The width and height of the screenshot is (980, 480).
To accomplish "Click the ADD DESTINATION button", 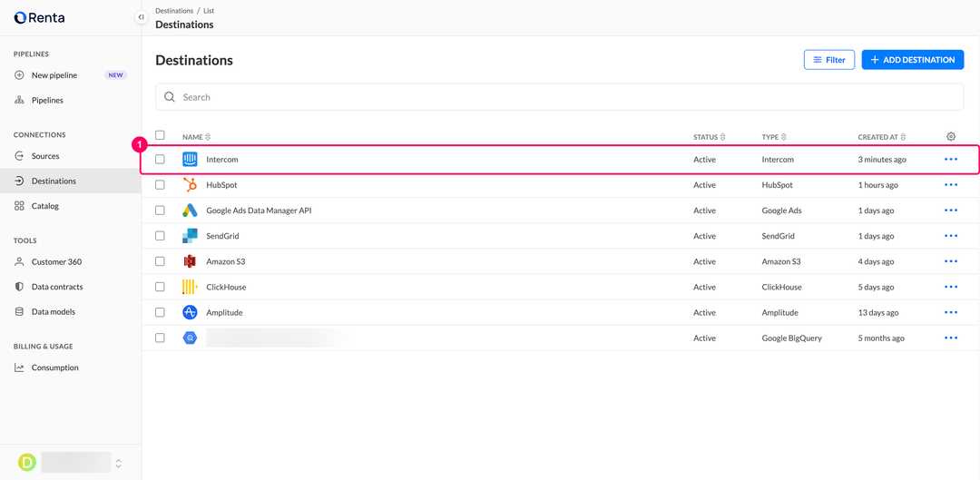I will click(913, 60).
